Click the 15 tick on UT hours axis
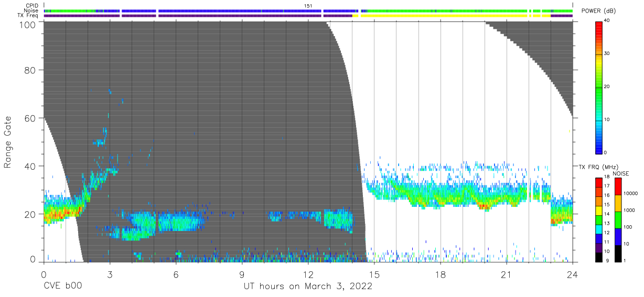This screenshot has width=644, height=297. click(374, 274)
